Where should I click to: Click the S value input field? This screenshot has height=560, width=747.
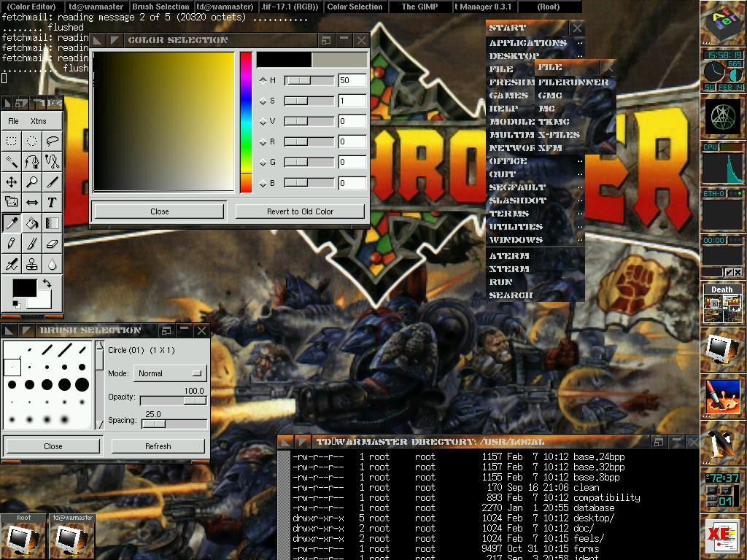(352, 101)
